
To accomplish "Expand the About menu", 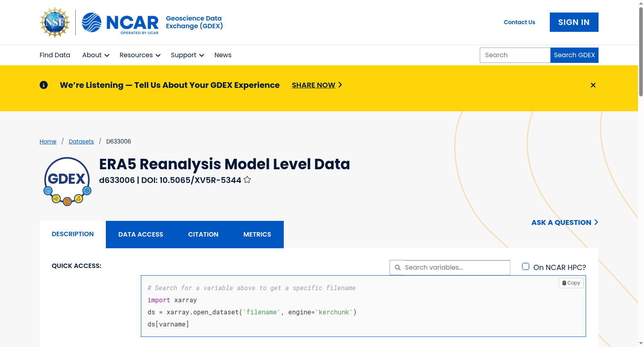I will 96,55.
